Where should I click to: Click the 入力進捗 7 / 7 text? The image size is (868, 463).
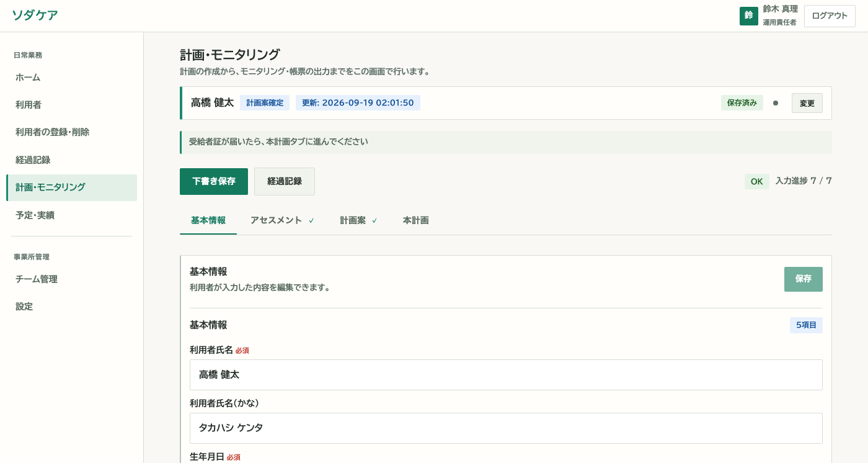[x=804, y=181]
